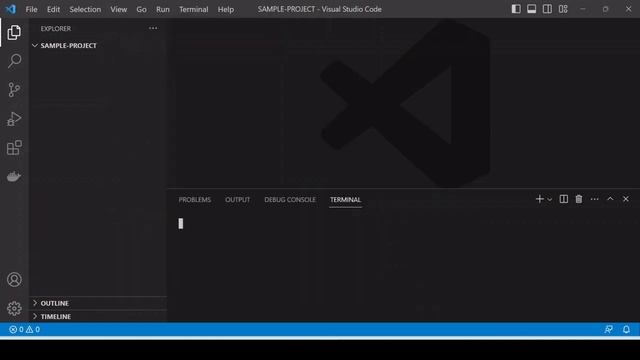Open the Source Control view icon
640x360 pixels.
pyautogui.click(x=14, y=90)
